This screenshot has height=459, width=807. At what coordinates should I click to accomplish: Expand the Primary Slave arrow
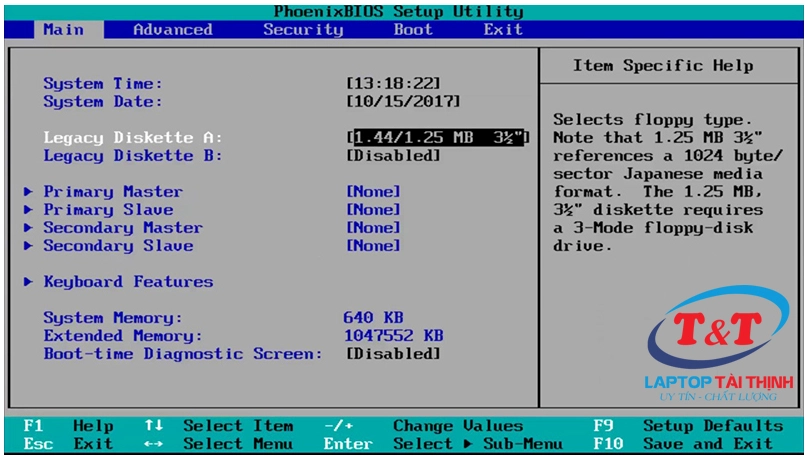coord(28,210)
